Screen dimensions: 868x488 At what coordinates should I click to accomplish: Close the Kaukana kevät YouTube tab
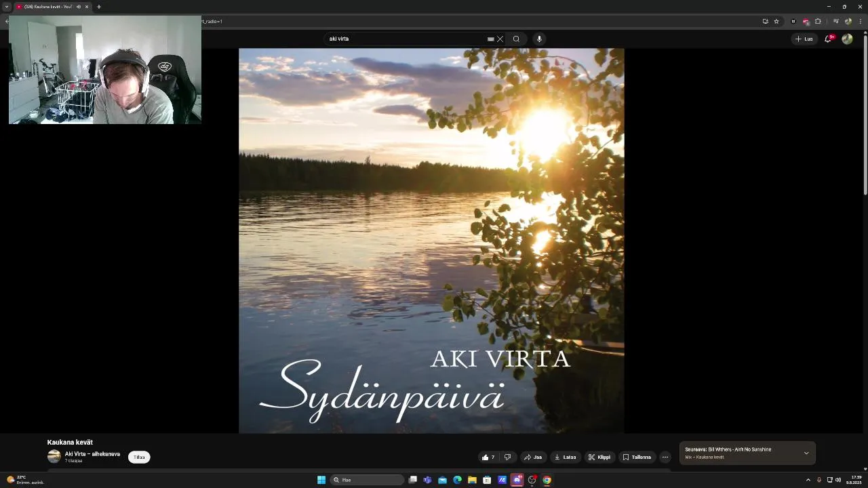point(87,7)
